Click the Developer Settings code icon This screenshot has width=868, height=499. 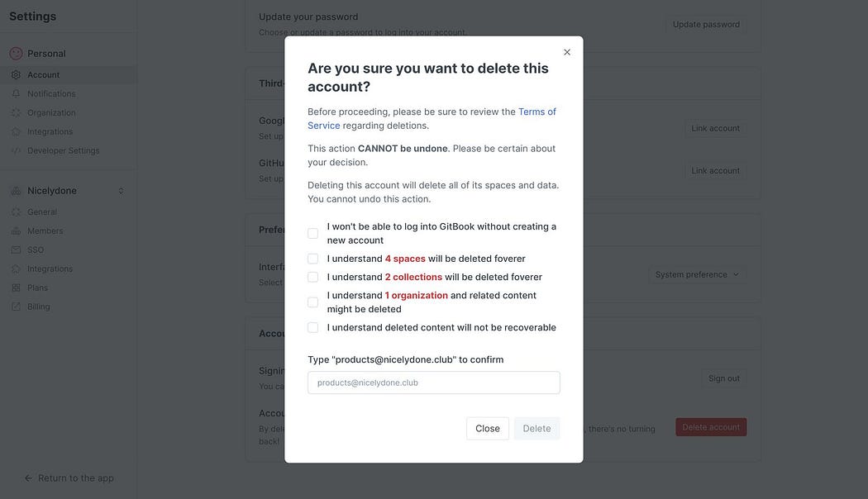coord(16,150)
